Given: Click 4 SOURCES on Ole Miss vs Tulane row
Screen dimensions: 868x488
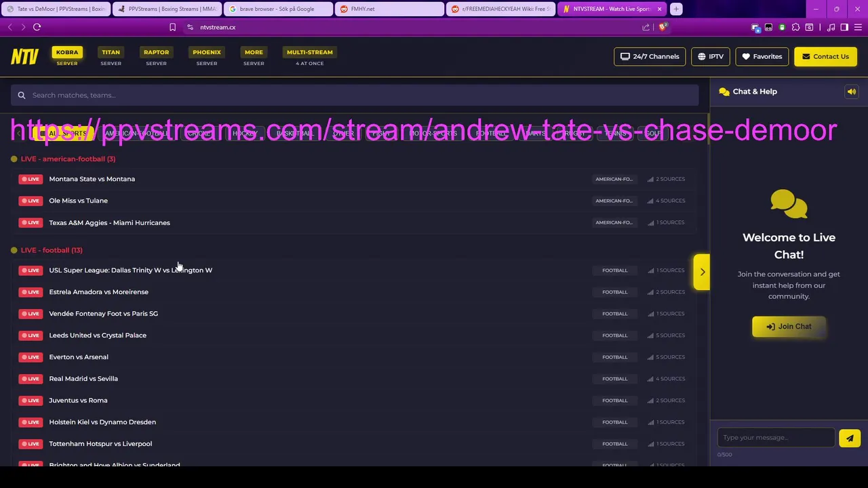Looking at the screenshot, I should [666, 201].
